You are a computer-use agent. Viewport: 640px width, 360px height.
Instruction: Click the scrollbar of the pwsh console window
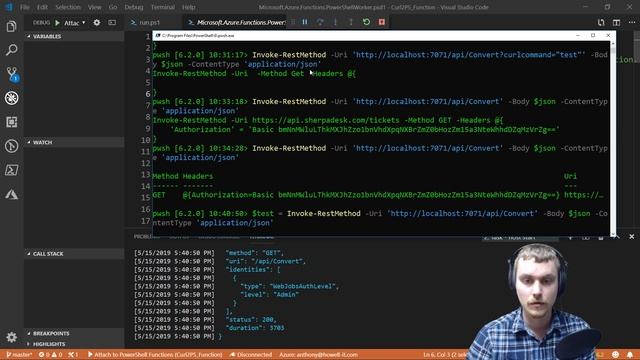613,138
